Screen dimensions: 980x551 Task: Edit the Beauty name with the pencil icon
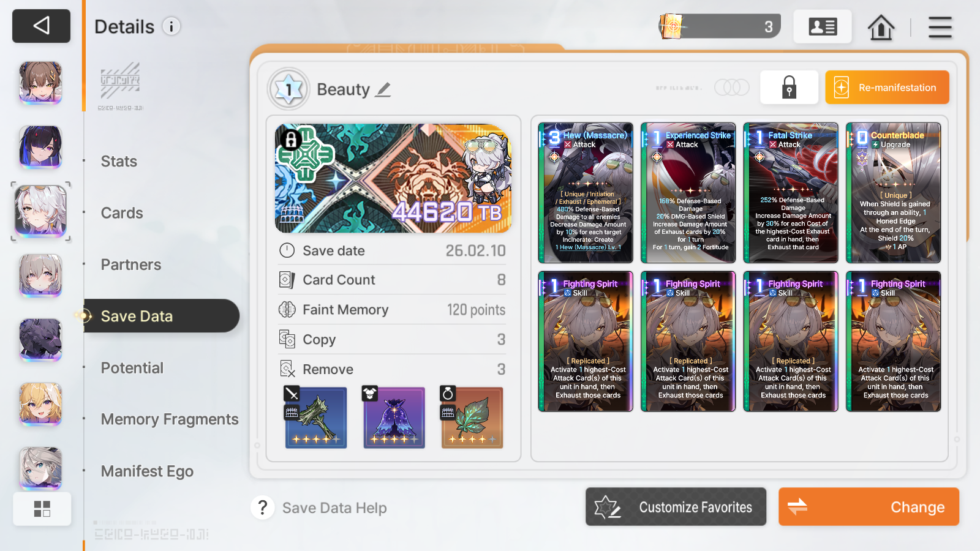coord(383,90)
